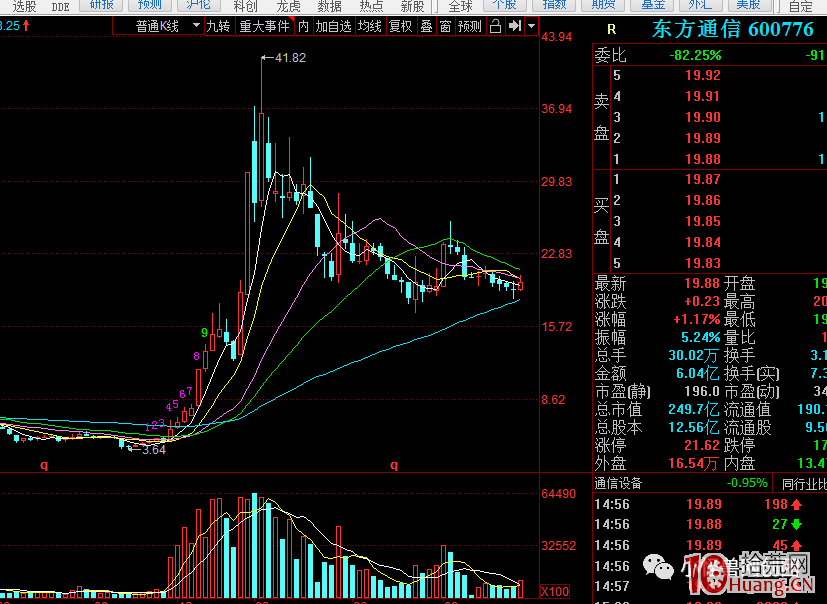The image size is (827, 604).
Task: Open the 同行业比 industry comparison tab
Action: (x=804, y=484)
